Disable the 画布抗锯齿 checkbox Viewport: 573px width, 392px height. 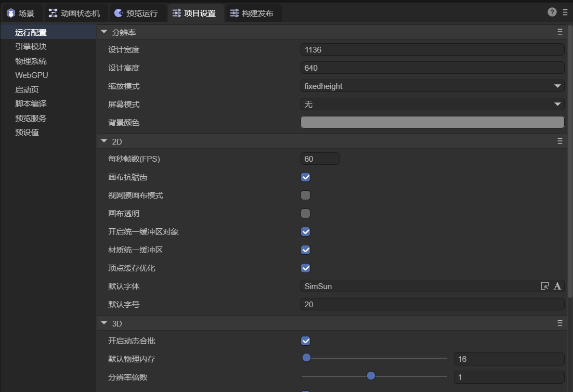click(x=306, y=177)
